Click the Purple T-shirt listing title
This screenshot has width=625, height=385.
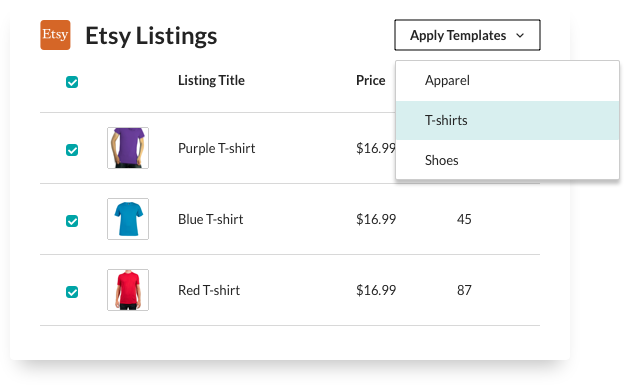pyautogui.click(x=216, y=148)
